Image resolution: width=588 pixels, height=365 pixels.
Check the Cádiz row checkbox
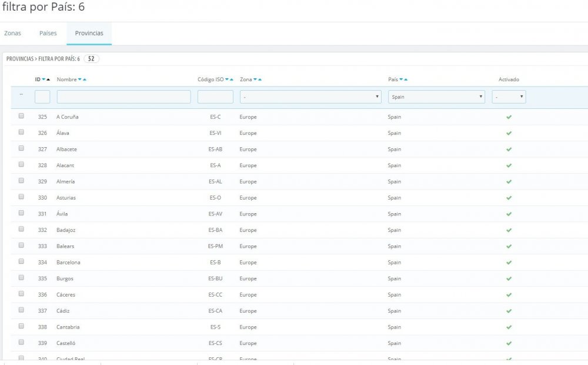pos(21,310)
